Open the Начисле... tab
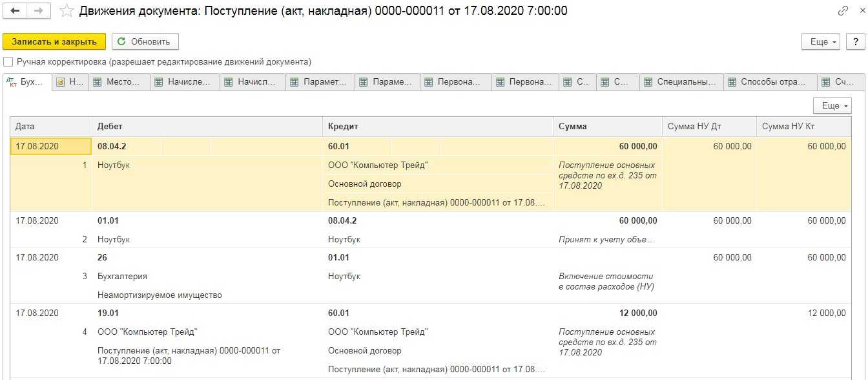 coord(185,82)
